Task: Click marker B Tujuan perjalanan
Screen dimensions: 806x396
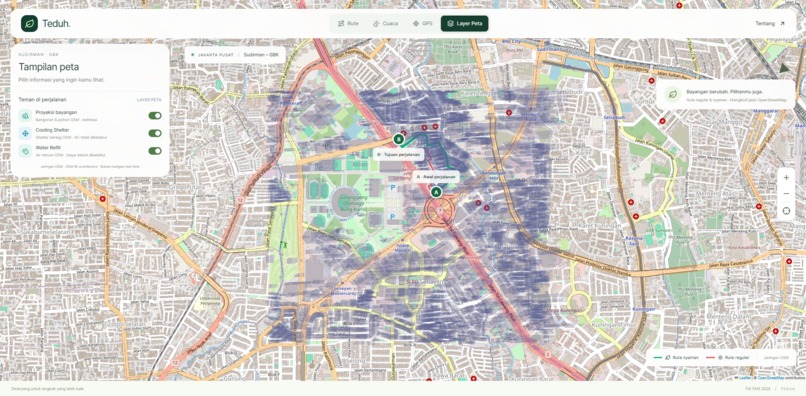Action: [398, 139]
